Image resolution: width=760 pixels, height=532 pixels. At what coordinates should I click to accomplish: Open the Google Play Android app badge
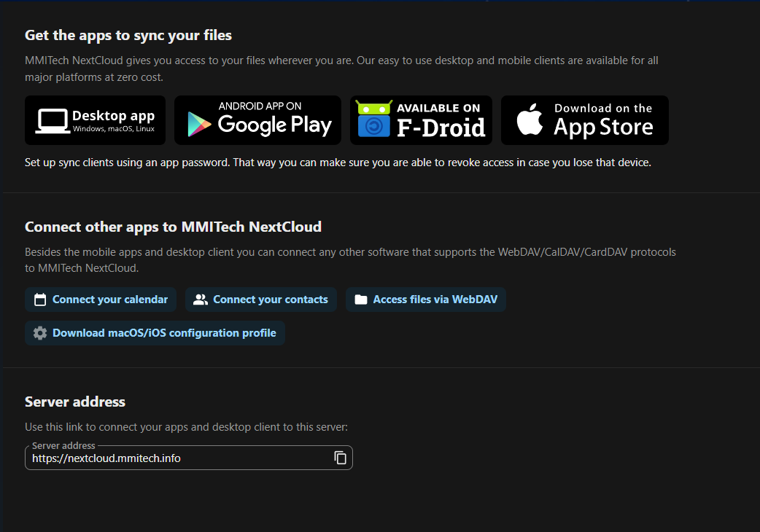(258, 120)
